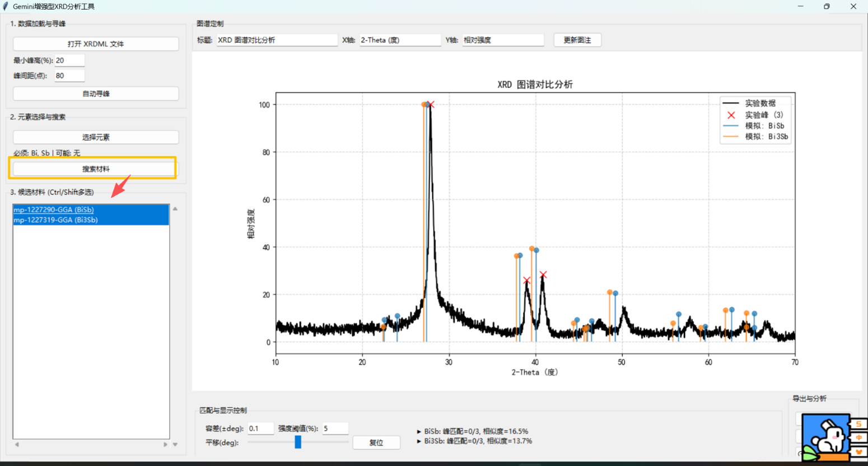Open element picker via 选择元素 button
The height and width of the screenshot is (466, 868).
[x=96, y=137]
